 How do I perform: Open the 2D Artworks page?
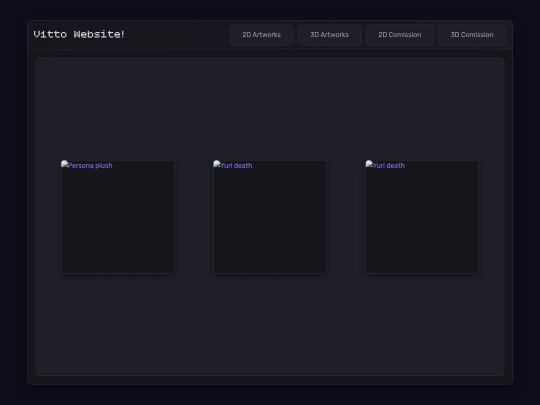point(261,35)
